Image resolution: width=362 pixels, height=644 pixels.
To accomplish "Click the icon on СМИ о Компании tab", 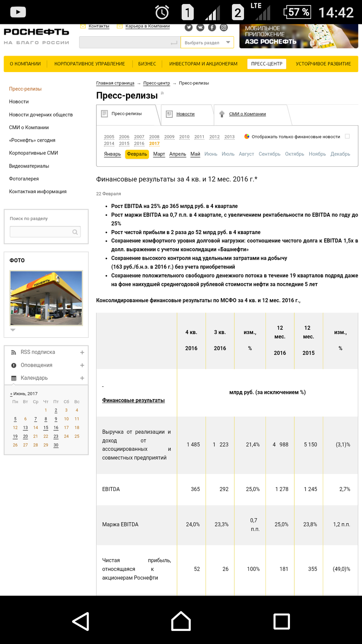I will point(222,114).
